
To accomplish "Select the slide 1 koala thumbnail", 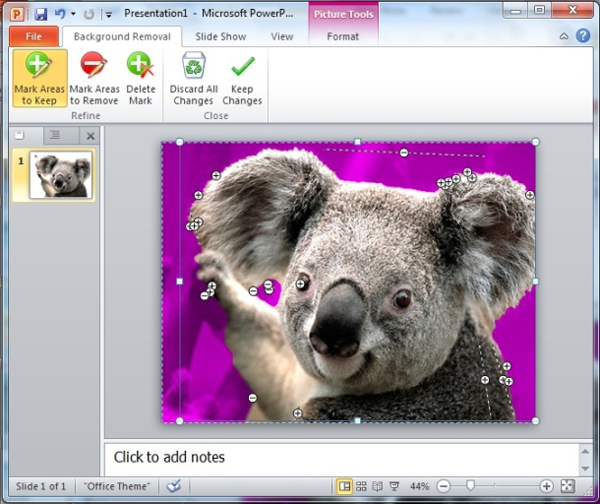I will pyautogui.click(x=61, y=175).
